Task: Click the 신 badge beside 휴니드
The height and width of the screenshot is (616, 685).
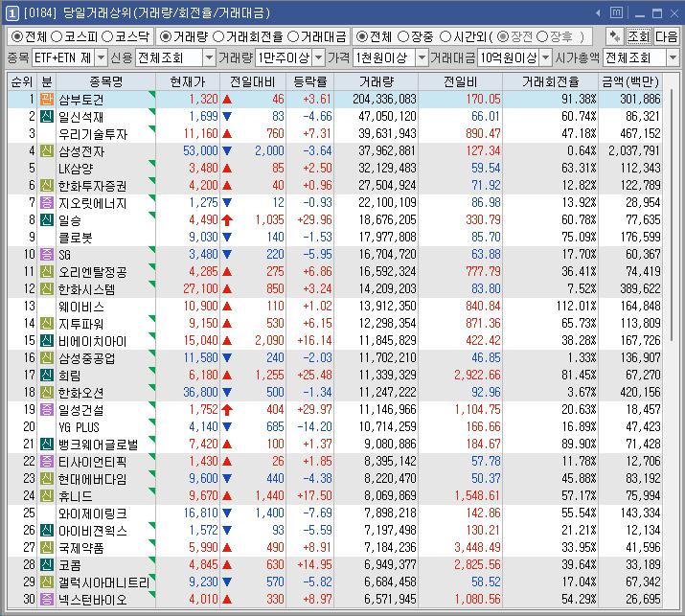Action: [x=47, y=496]
